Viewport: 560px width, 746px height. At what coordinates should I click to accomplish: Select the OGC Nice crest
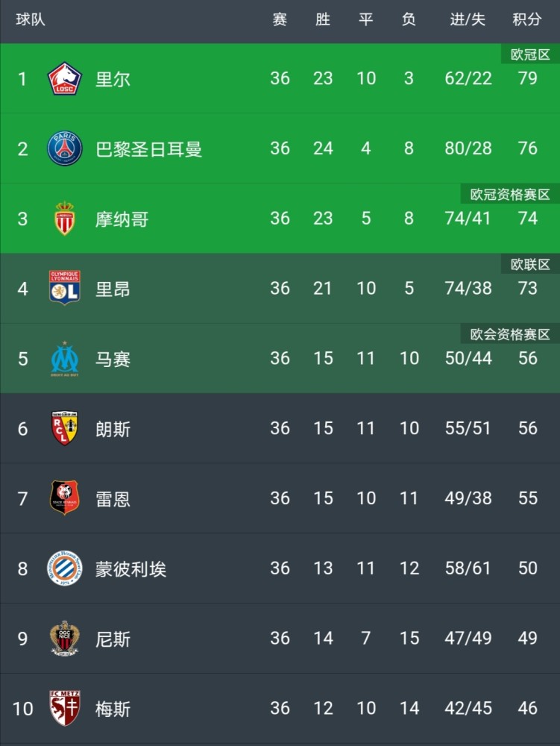tap(65, 638)
